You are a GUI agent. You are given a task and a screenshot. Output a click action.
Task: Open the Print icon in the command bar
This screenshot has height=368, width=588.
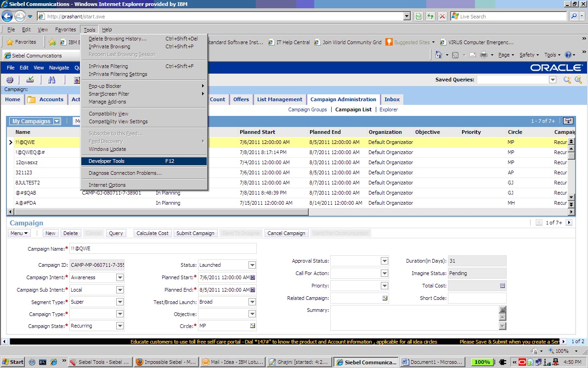[484, 54]
